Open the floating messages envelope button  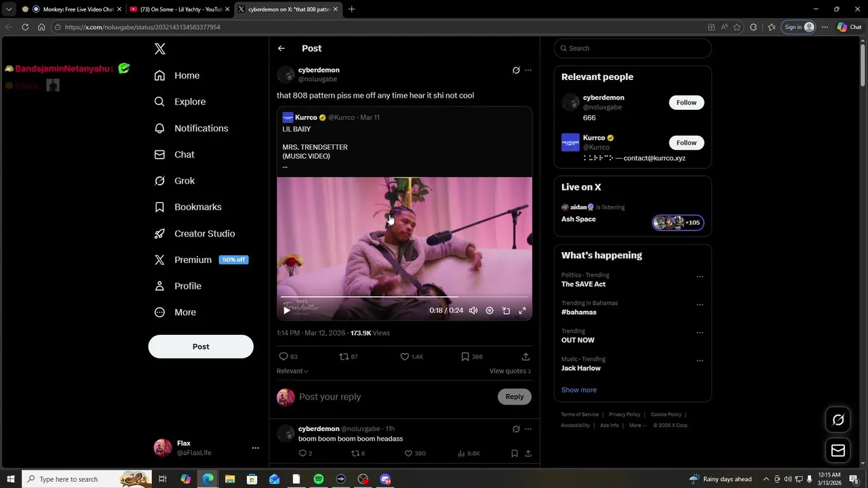click(x=838, y=451)
